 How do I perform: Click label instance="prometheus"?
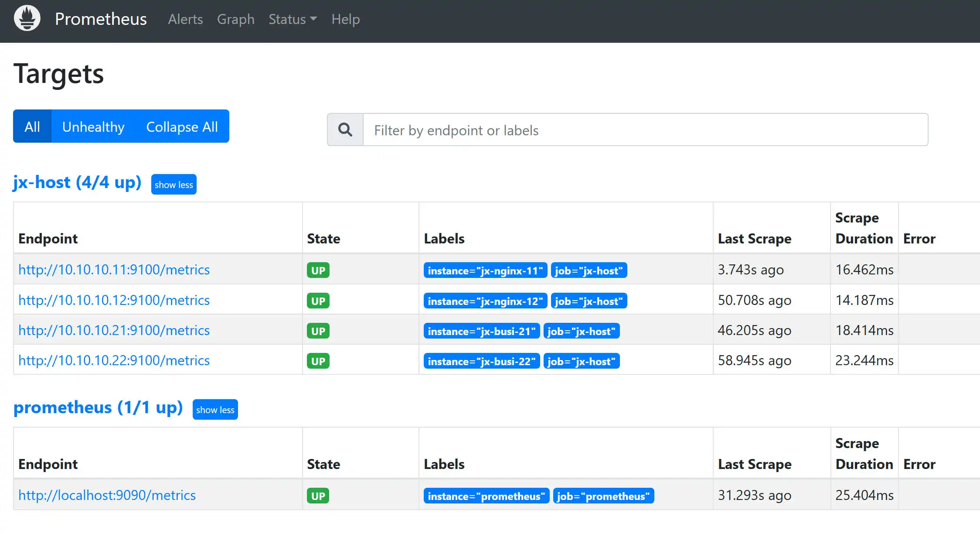point(487,496)
